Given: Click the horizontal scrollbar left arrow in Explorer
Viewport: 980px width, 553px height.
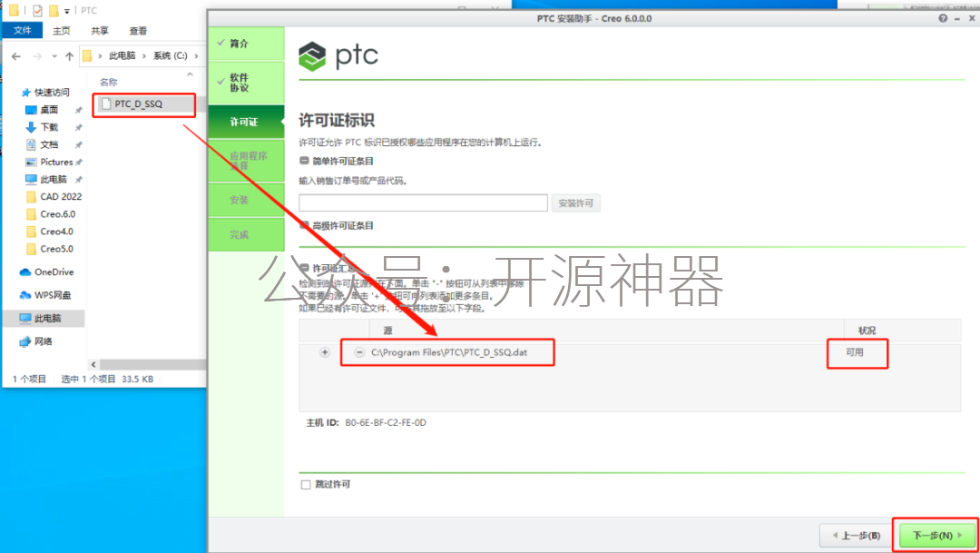Looking at the screenshot, I should [x=93, y=364].
